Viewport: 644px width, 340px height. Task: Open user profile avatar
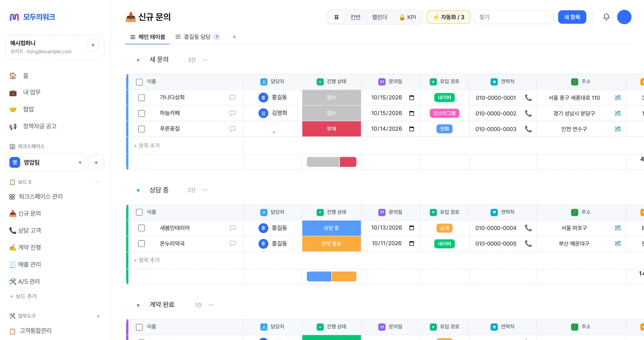coord(624,17)
